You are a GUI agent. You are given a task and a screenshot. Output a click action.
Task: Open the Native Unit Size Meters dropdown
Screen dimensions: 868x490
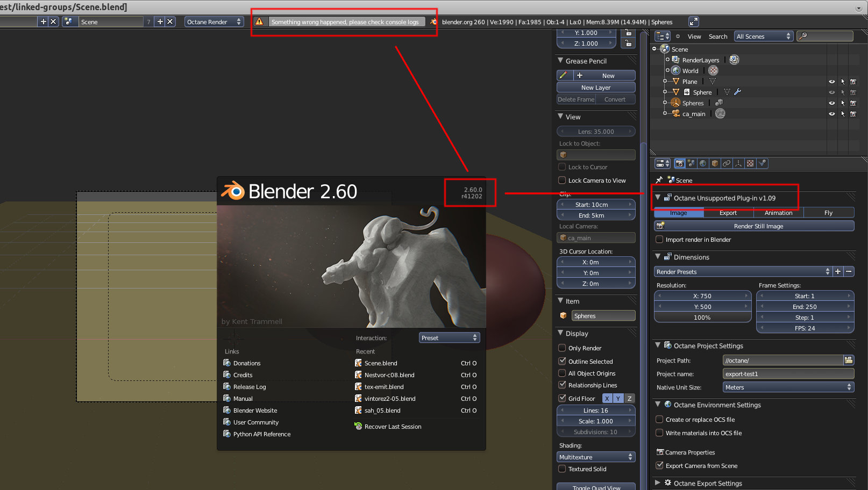[x=788, y=387]
